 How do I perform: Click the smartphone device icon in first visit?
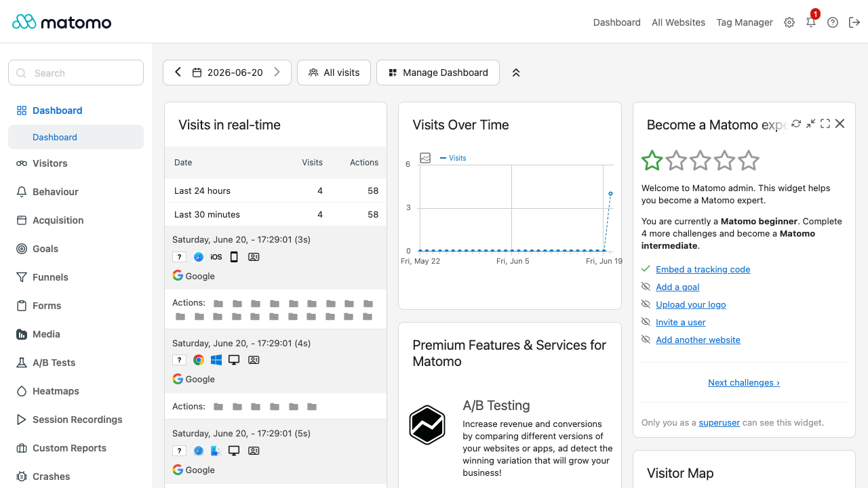click(234, 257)
